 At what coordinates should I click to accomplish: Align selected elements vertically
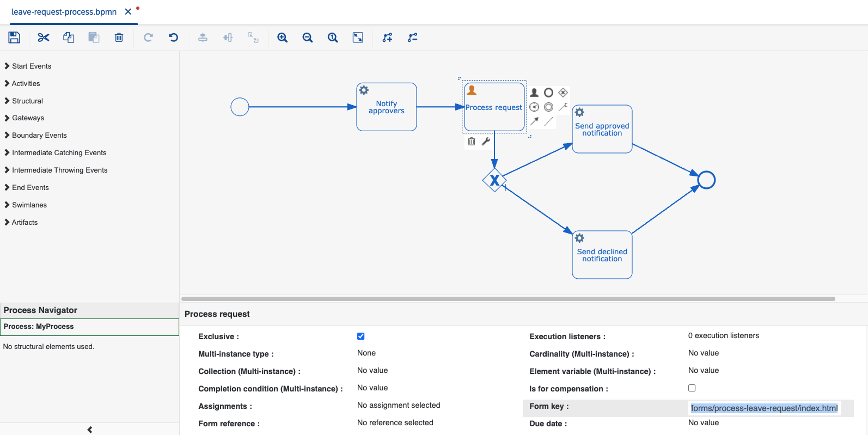pyautogui.click(x=203, y=38)
